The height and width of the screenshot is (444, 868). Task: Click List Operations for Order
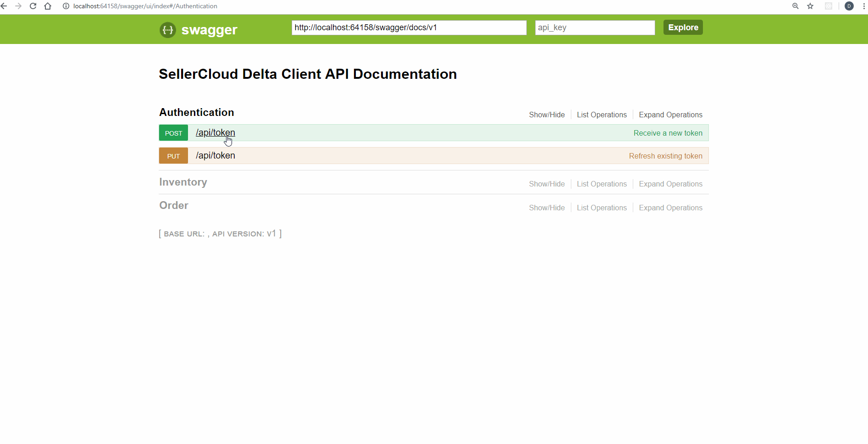click(602, 208)
